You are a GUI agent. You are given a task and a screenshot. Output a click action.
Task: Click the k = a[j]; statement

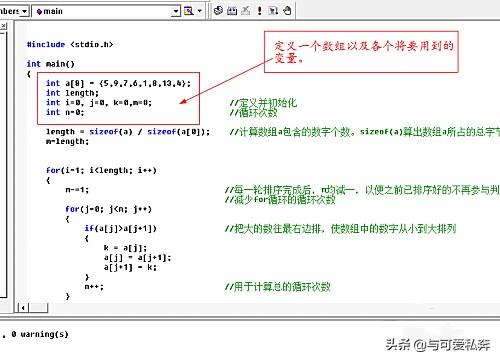[125, 248]
